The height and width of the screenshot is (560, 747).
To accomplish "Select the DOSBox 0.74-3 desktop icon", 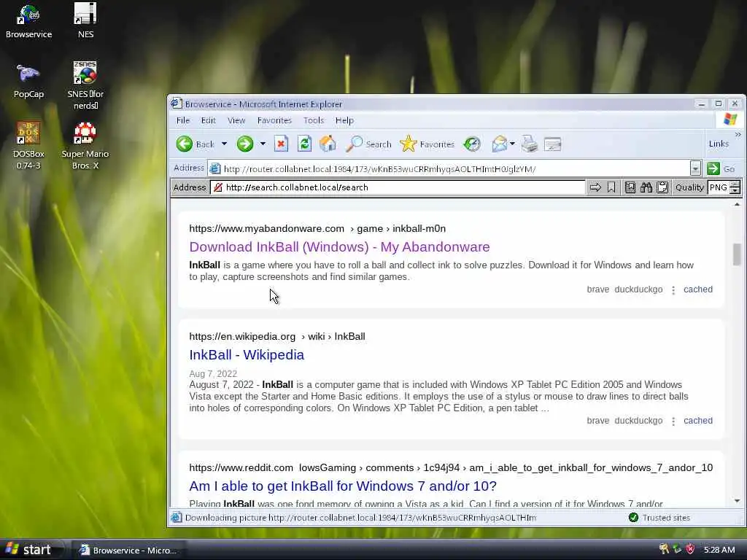I will click(28, 145).
